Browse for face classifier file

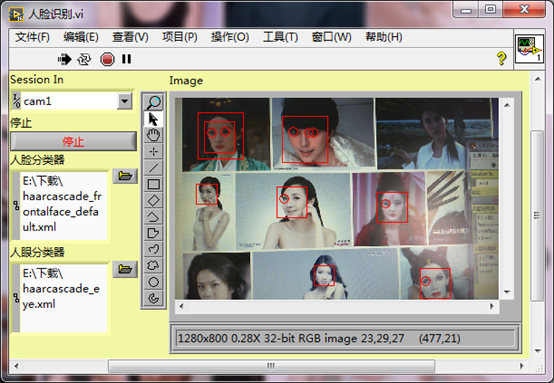[125, 176]
